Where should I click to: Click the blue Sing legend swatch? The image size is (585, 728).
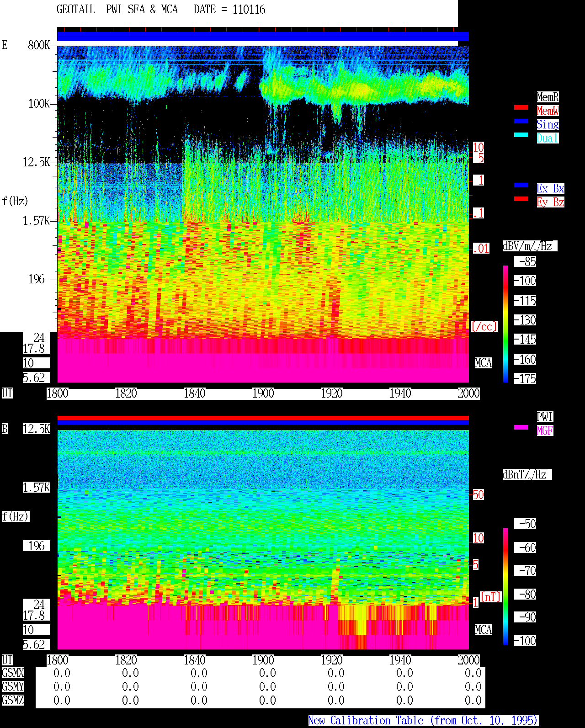[x=521, y=121]
